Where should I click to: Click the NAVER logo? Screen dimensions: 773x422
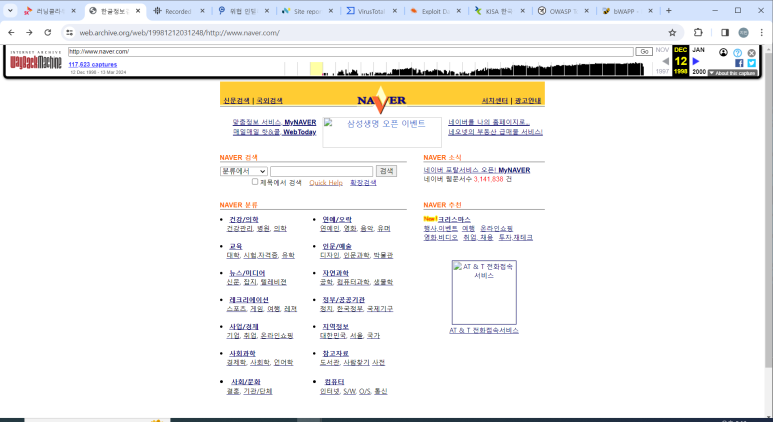coord(382,100)
